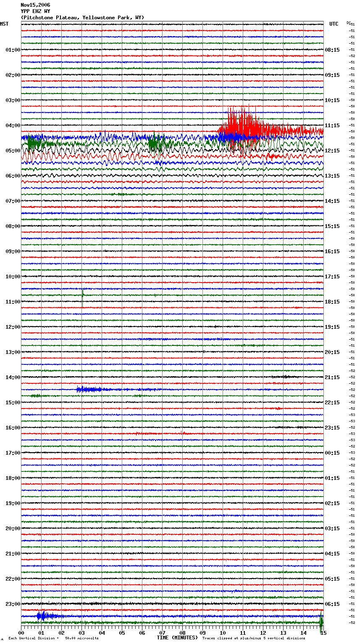The image size is (357, 644).
Task: Click the 23:15 UTC time label
Action: [x=332, y=428]
